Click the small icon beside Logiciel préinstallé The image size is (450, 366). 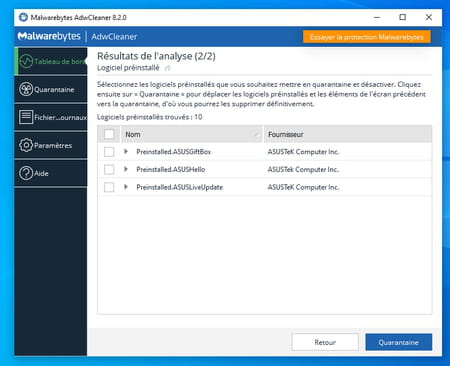(167, 68)
